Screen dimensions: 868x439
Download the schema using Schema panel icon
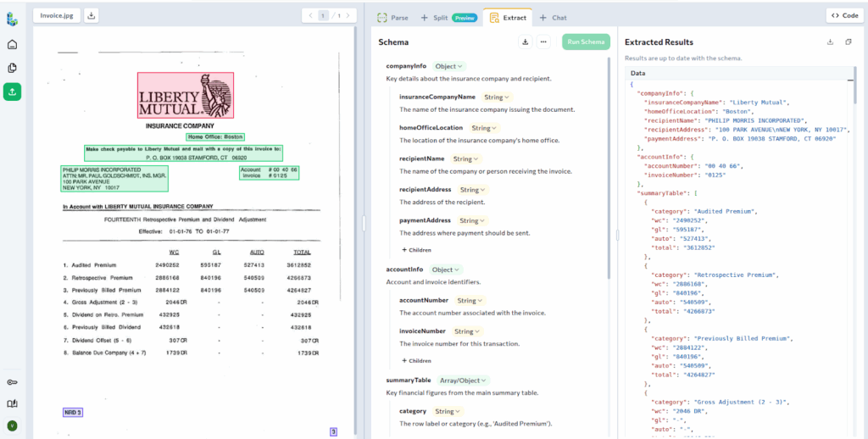pyautogui.click(x=525, y=42)
